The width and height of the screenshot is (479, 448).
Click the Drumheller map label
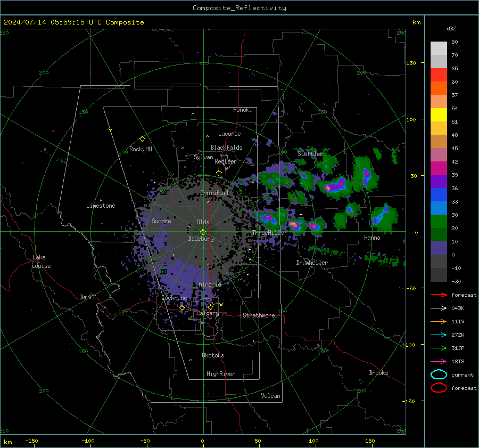312,263
